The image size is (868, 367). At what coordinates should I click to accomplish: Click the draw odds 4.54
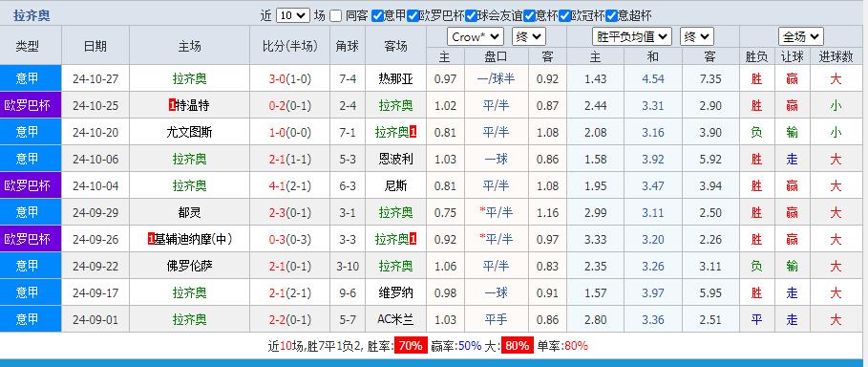[653, 78]
